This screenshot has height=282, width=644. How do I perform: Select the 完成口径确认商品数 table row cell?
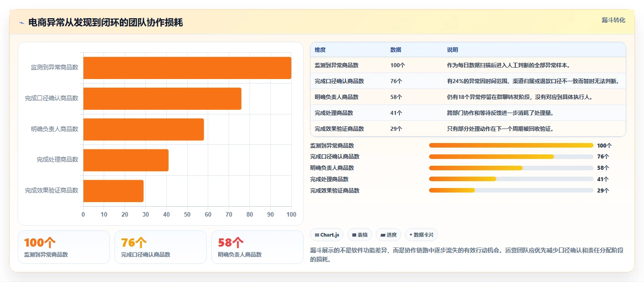tap(339, 81)
